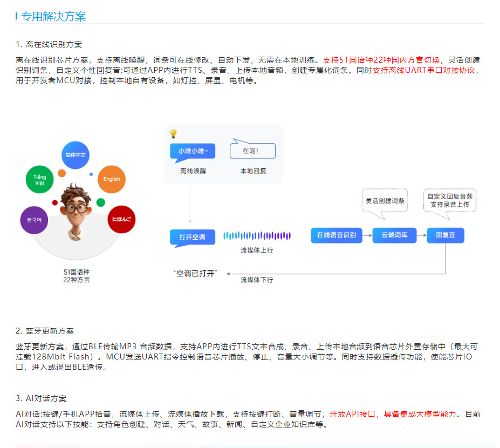The height and width of the screenshot is (448, 500).
Task: Click the orange English language bubble
Action: 111,179
